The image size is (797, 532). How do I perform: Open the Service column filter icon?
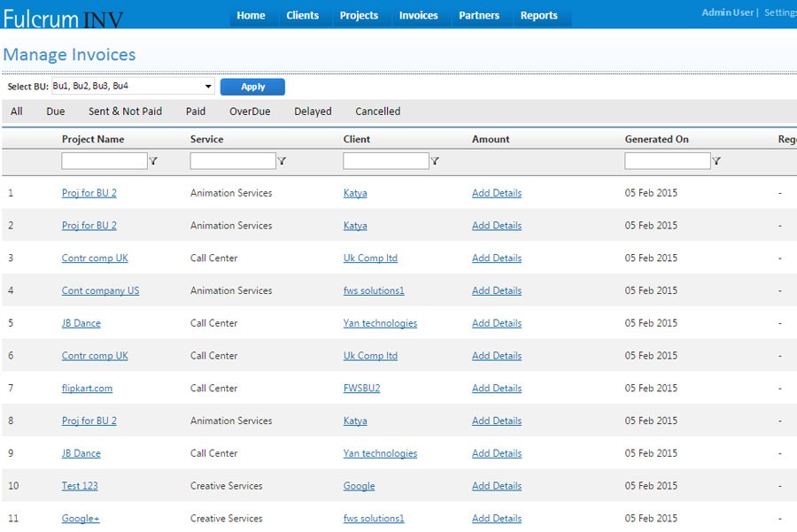point(282,160)
